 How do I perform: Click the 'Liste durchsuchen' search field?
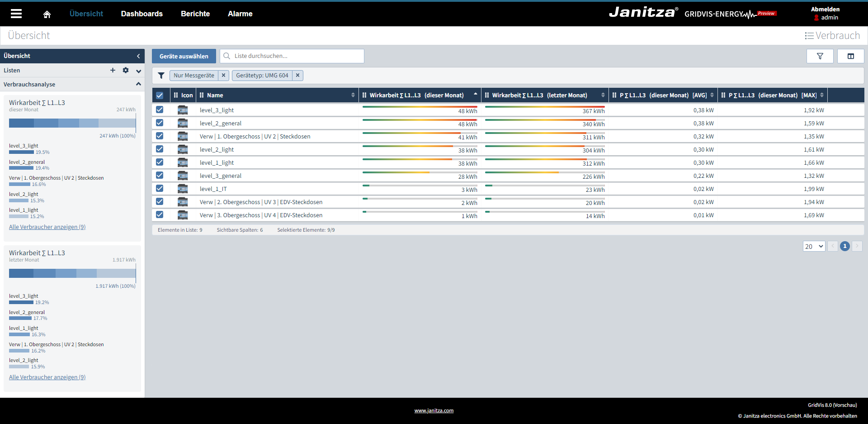[296, 56]
